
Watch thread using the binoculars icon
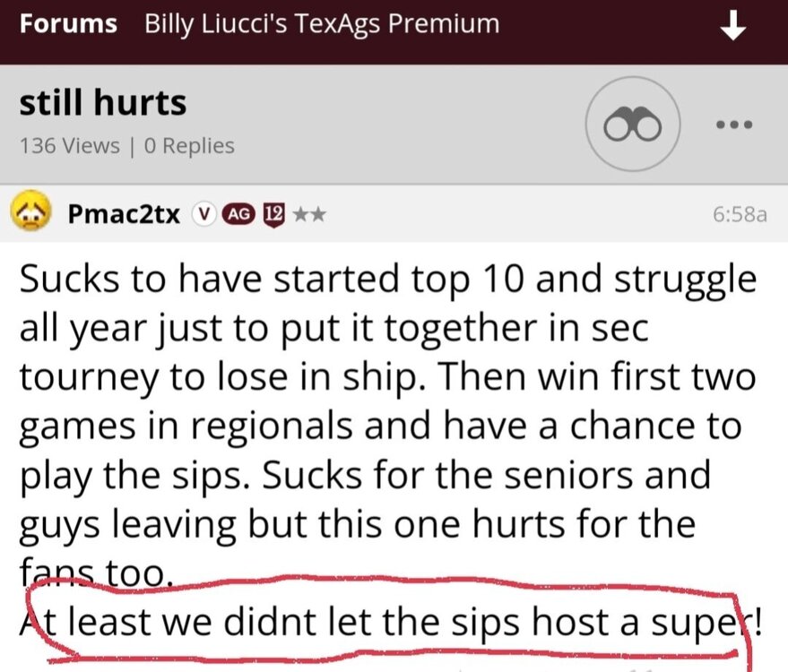click(x=633, y=125)
